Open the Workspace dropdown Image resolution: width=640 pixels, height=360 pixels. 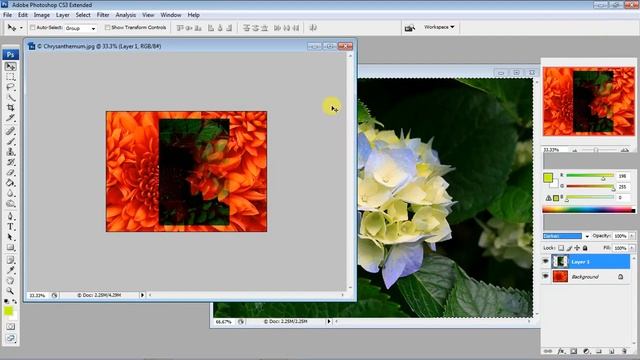[x=439, y=27]
